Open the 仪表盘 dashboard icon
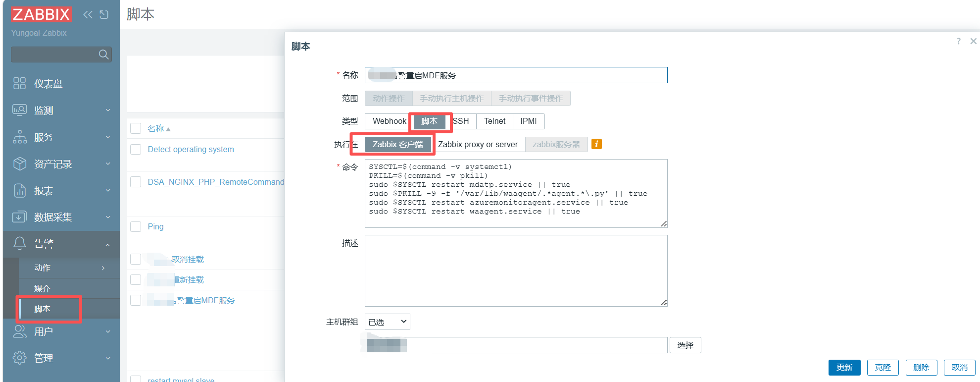Viewport: 980px width, 382px height. click(19, 83)
